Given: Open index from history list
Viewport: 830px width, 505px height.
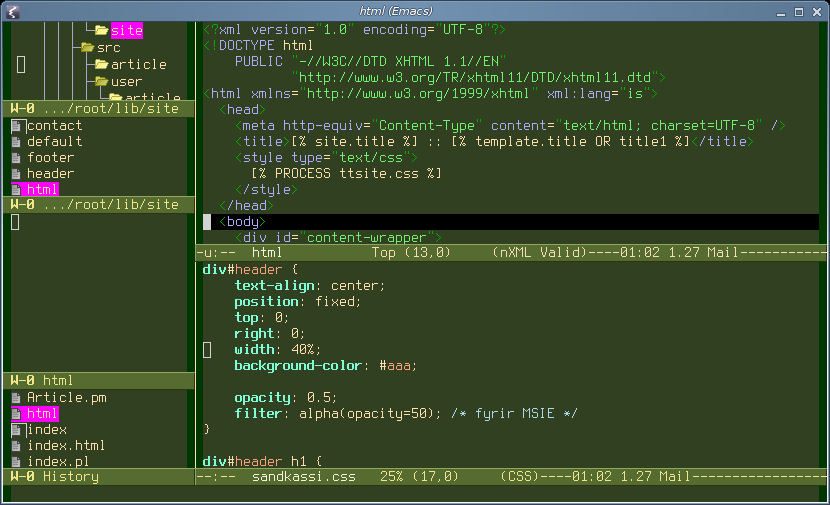Looking at the screenshot, I should click(x=47, y=430).
